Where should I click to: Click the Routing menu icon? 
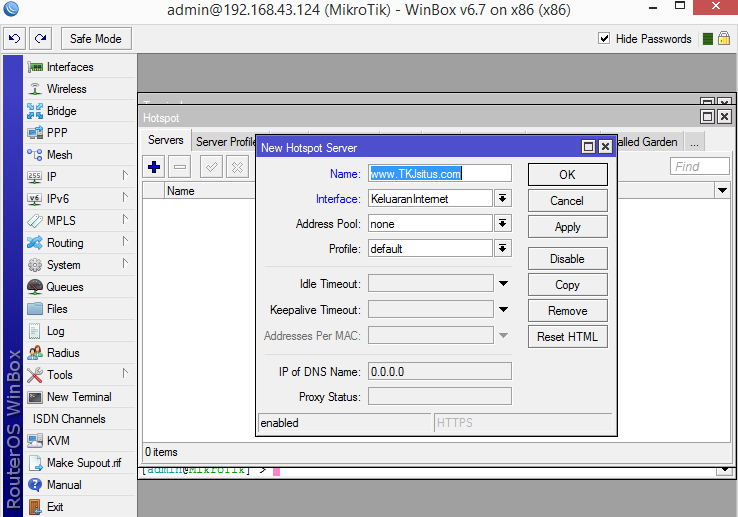35,243
